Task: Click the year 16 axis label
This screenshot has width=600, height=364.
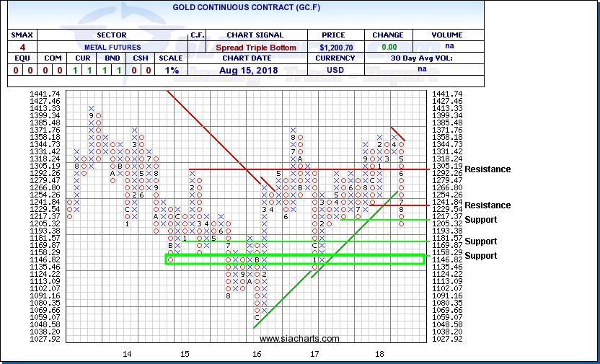Action: (x=257, y=354)
